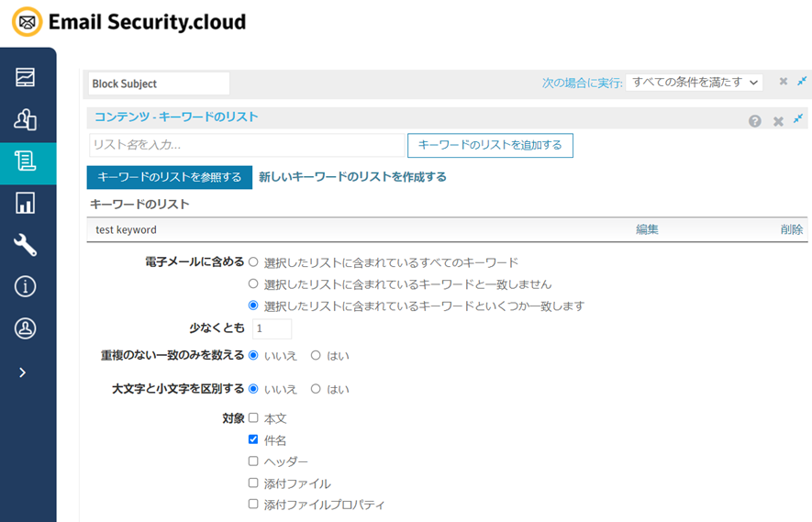Open the すべての条件を満たす dropdown
Image resolution: width=812 pixels, height=522 pixels.
pyautogui.click(x=694, y=83)
